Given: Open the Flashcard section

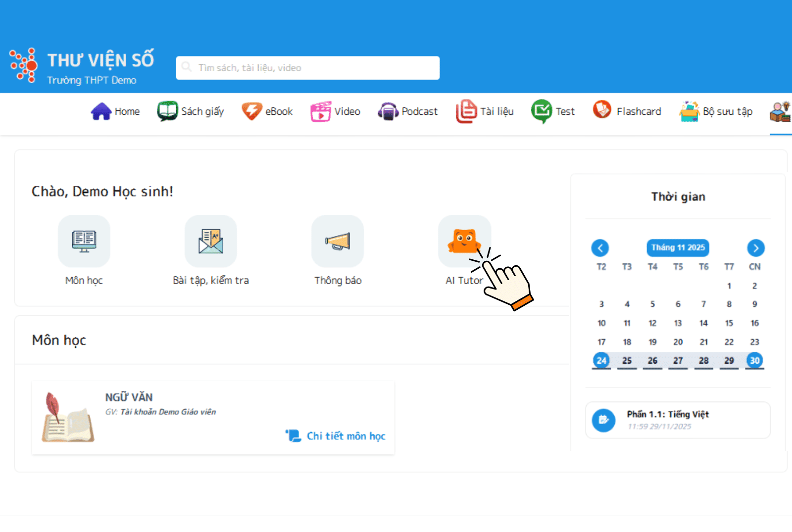Looking at the screenshot, I should (x=627, y=112).
